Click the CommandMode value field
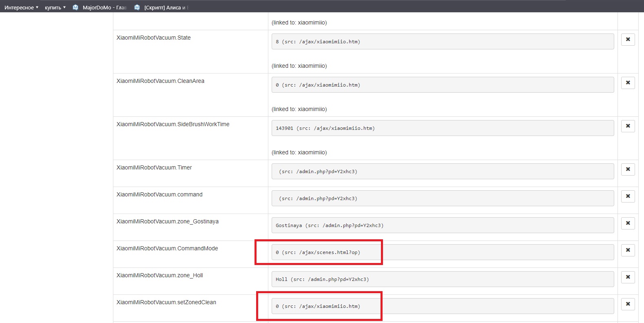The image size is (644, 323). coord(443,252)
